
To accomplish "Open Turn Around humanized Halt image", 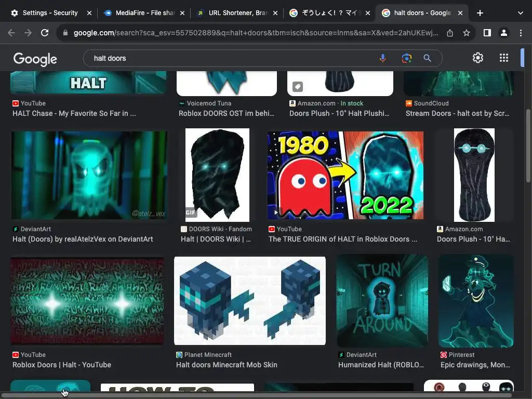I will (382, 301).
